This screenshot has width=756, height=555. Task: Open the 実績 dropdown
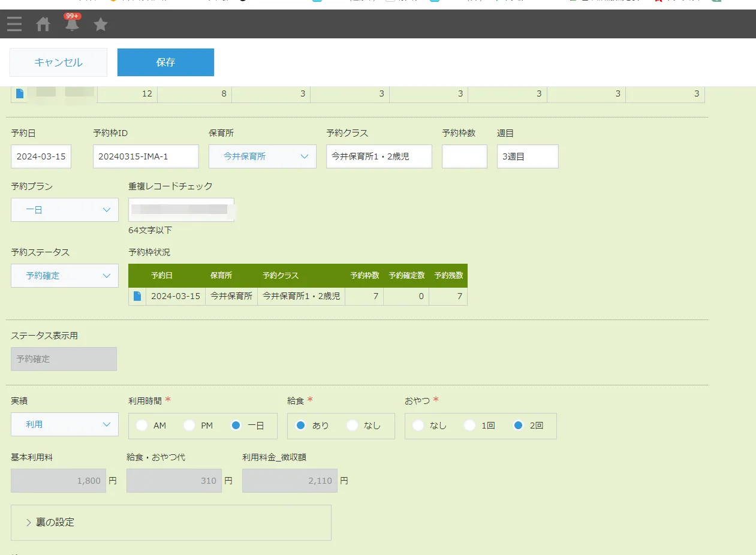[65, 424]
